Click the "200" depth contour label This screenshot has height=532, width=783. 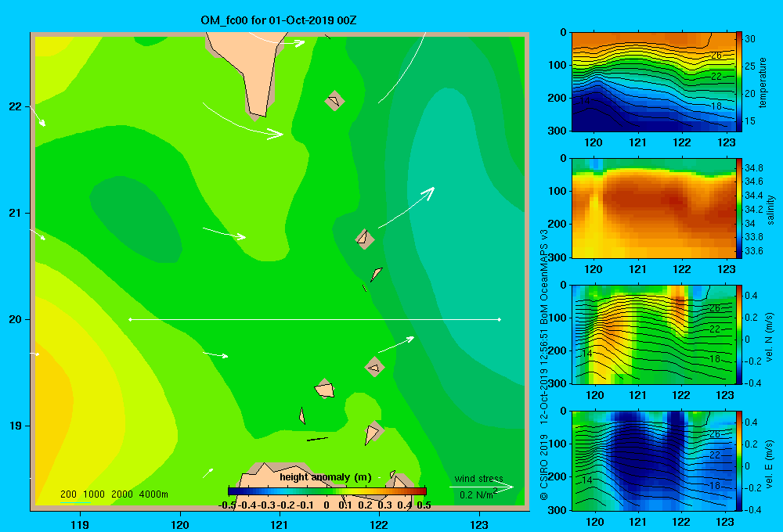click(68, 494)
